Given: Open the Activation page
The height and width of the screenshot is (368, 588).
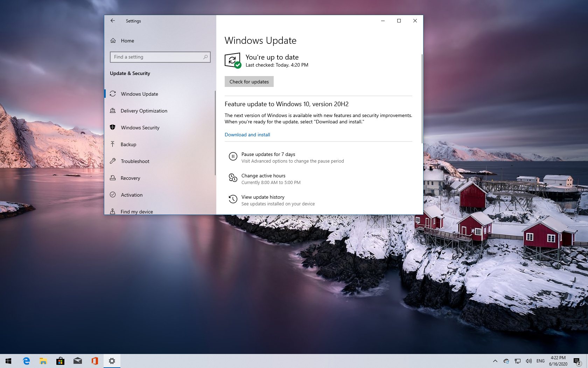Looking at the screenshot, I should click(x=132, y=195).
